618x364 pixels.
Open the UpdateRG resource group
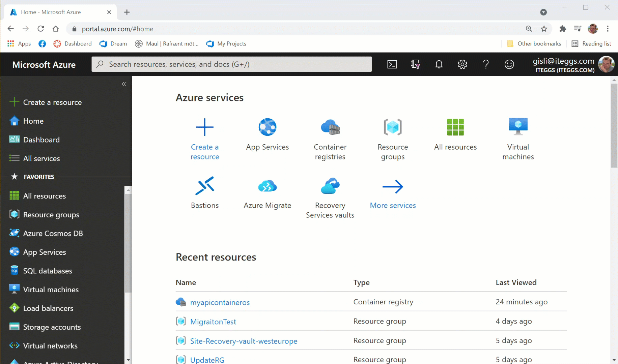coord(207,360)
